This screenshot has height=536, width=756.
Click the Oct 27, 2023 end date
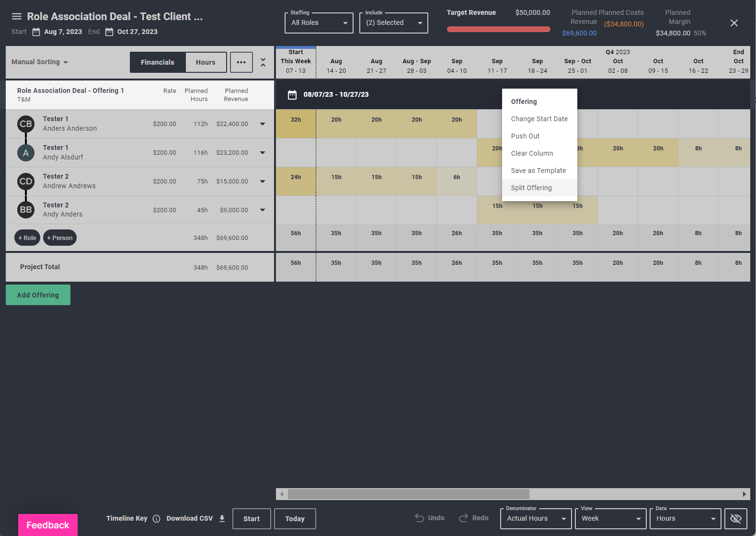(137, 32)
